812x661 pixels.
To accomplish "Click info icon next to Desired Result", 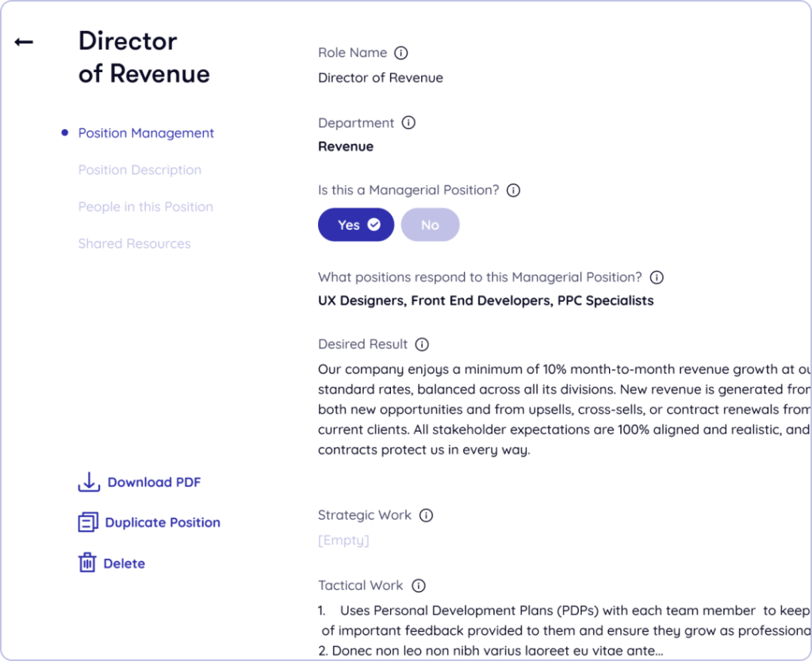I will point(422,345).
